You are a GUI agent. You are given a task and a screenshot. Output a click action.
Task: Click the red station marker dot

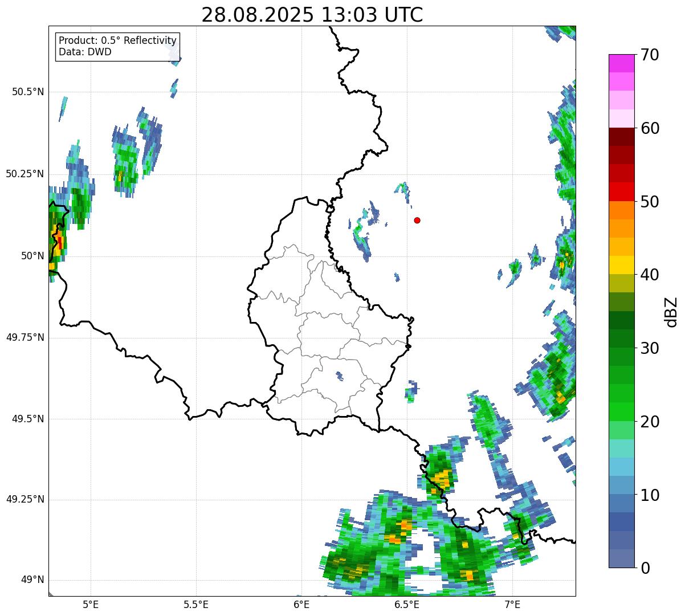click(417, 220)
